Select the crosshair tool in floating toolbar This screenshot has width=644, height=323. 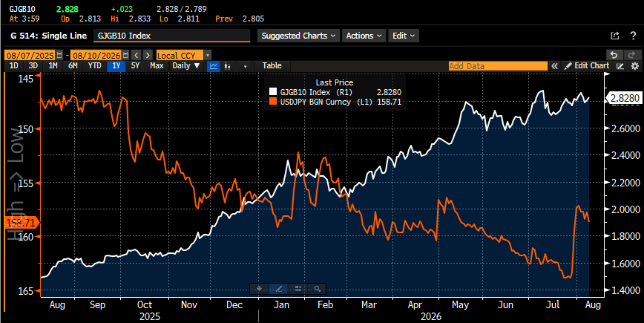(259, 289)
